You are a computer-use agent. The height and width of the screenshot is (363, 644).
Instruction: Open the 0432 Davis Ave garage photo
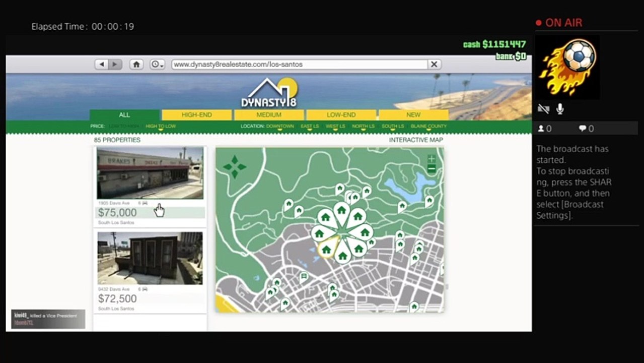tap(150, 258)
